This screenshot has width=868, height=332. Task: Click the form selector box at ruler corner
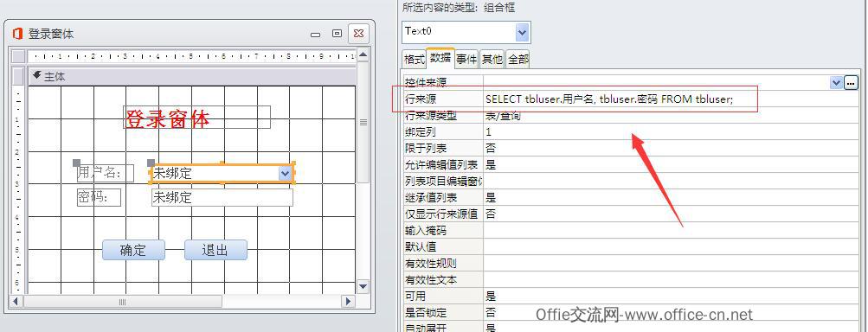[19, 56]
